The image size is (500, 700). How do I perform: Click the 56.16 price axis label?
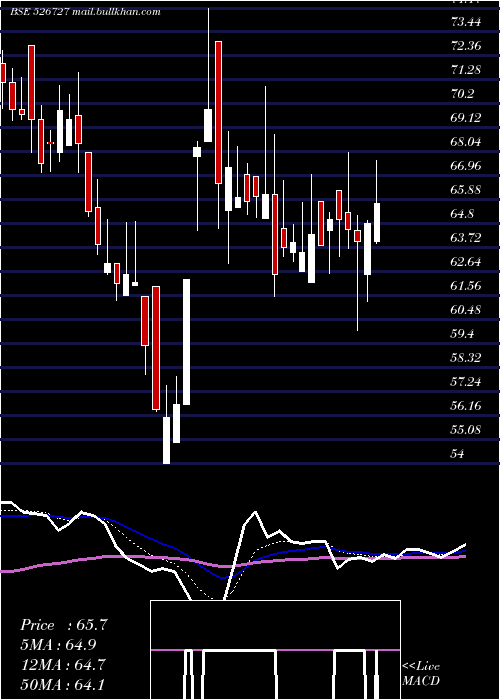466,406
